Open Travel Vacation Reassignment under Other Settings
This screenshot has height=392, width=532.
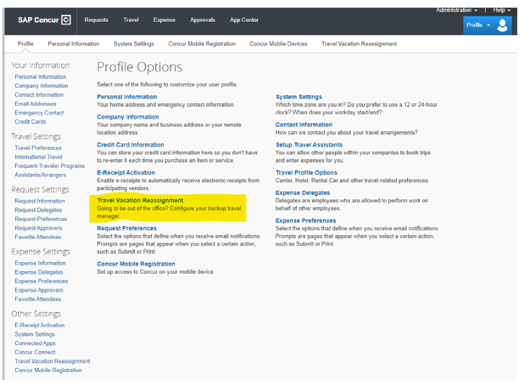tap(52, 361)
